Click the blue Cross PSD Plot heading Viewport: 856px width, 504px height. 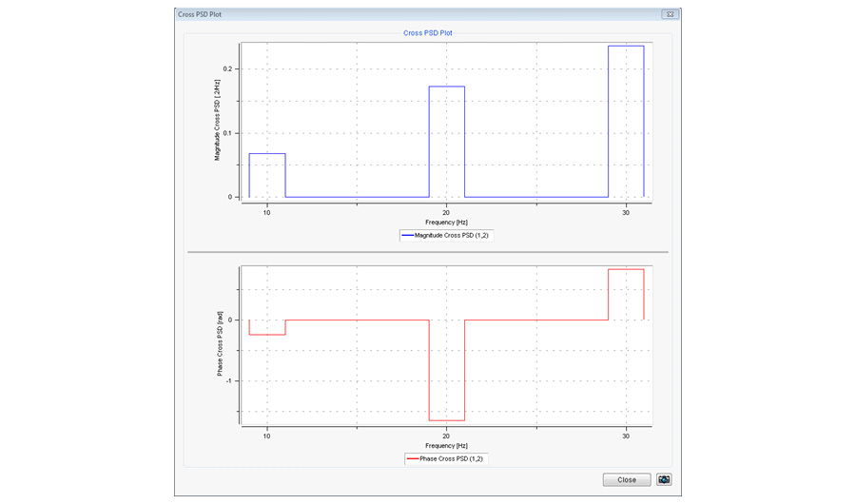427,33
